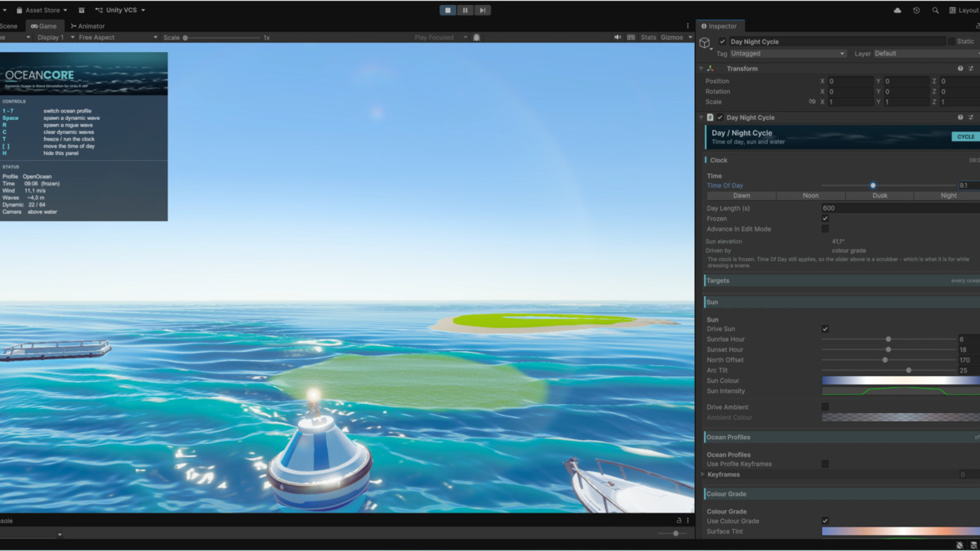Stop play mode with the play button
Viewport: 980px width, 551px height.
pos(448,10)
